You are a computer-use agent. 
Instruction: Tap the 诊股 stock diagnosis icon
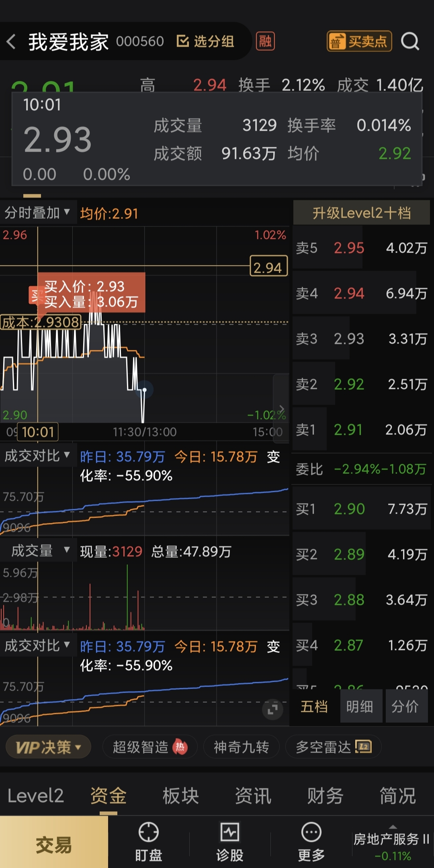230,832
